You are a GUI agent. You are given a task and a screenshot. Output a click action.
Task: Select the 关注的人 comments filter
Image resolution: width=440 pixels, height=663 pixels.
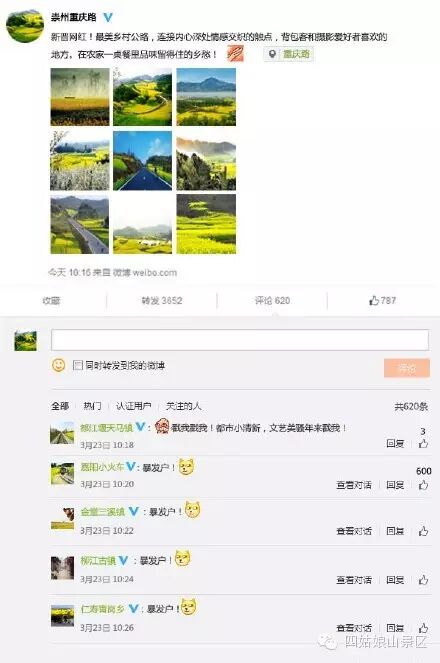[183, 406]
